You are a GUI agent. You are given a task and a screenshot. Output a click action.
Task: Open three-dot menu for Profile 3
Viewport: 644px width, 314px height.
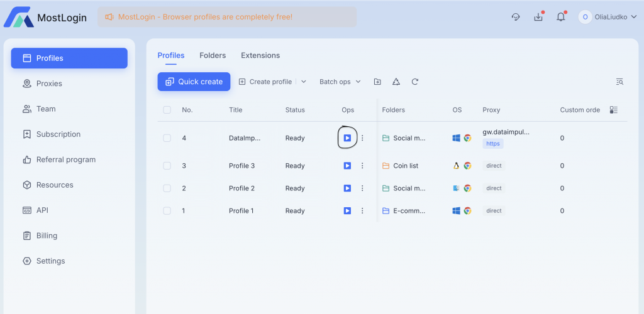(362, 166)
